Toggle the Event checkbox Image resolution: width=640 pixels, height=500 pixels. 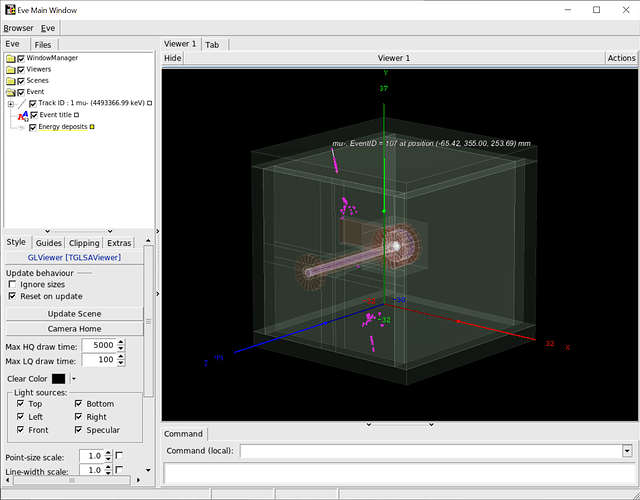[21, 92]
